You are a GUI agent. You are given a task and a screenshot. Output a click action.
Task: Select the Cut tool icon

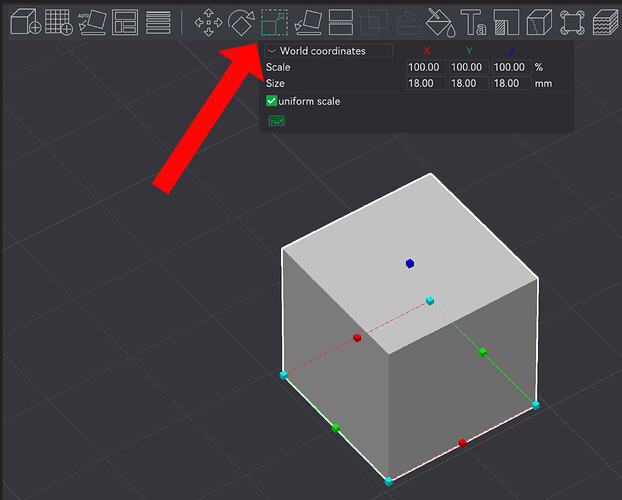341,23
